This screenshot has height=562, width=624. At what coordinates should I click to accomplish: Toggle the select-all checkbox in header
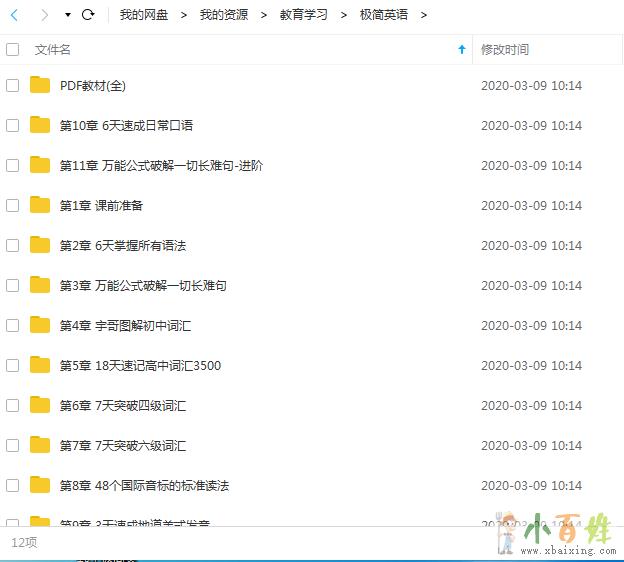click(13, 49)
